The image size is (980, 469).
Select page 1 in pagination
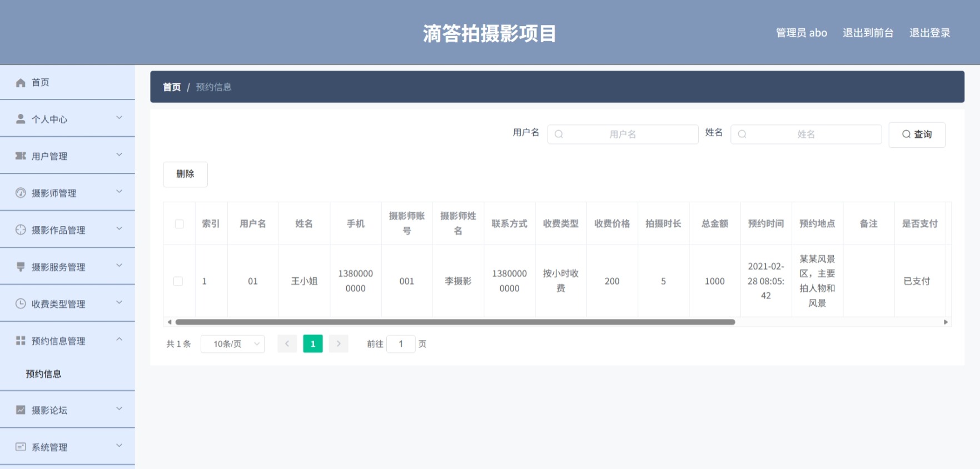click(x=313, y=344)
